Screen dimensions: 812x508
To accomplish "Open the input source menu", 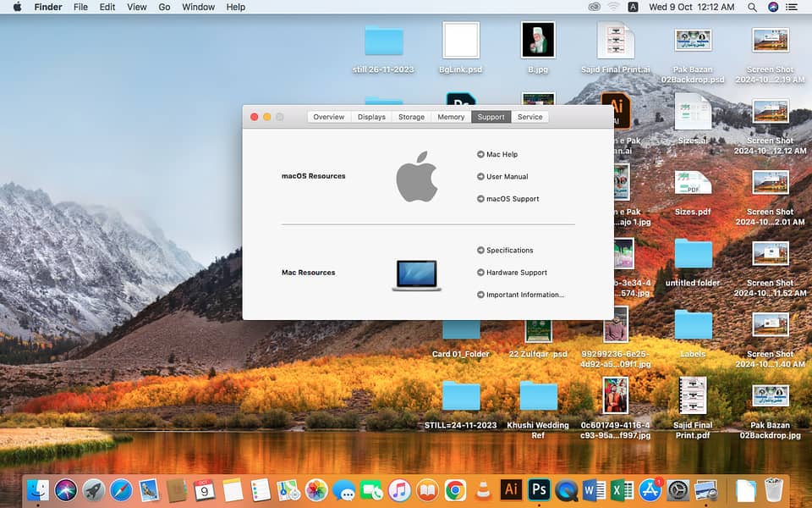I will pos(634,7).
